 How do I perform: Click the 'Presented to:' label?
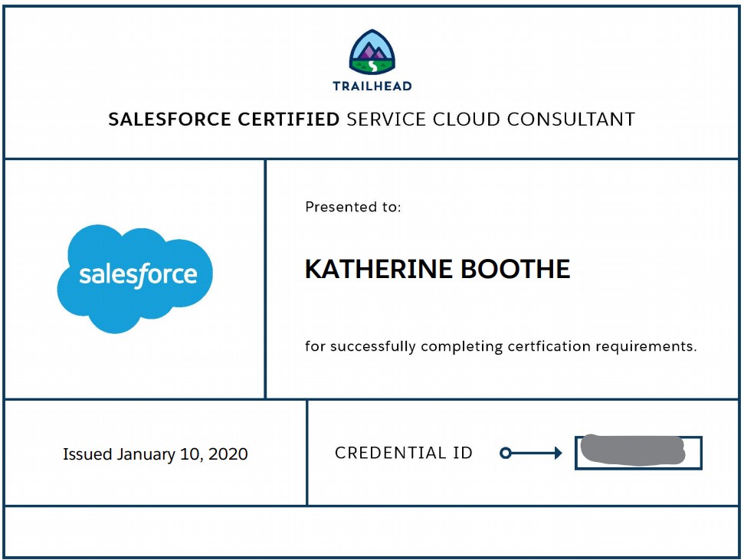(x=353, y=207)
